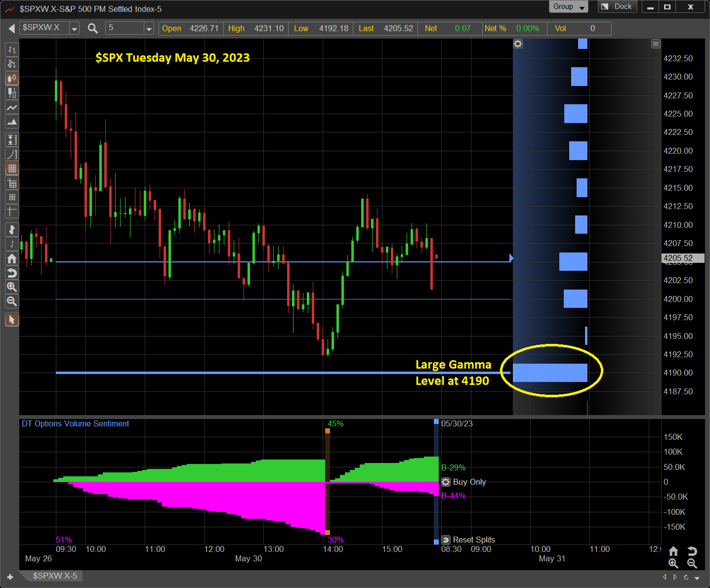The image size is (710, 588).
Task: Switch to mountain area chart type
Action: [12, 122]
